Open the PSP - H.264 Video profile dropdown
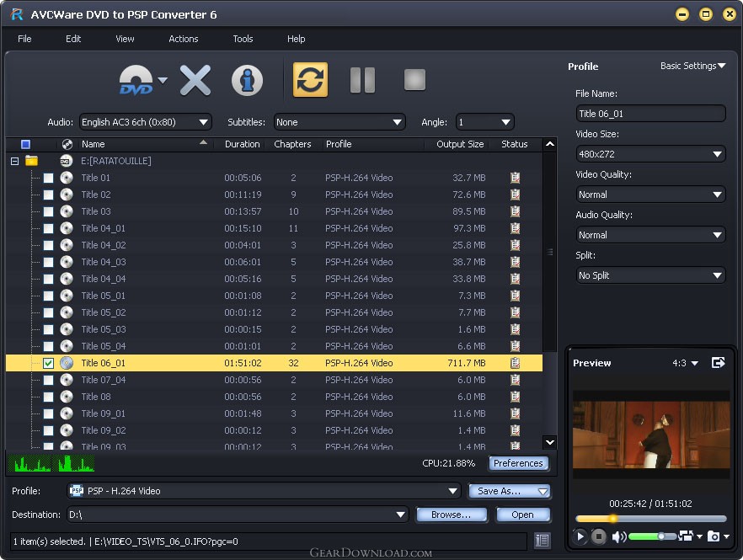 click(x=264, y=491)
